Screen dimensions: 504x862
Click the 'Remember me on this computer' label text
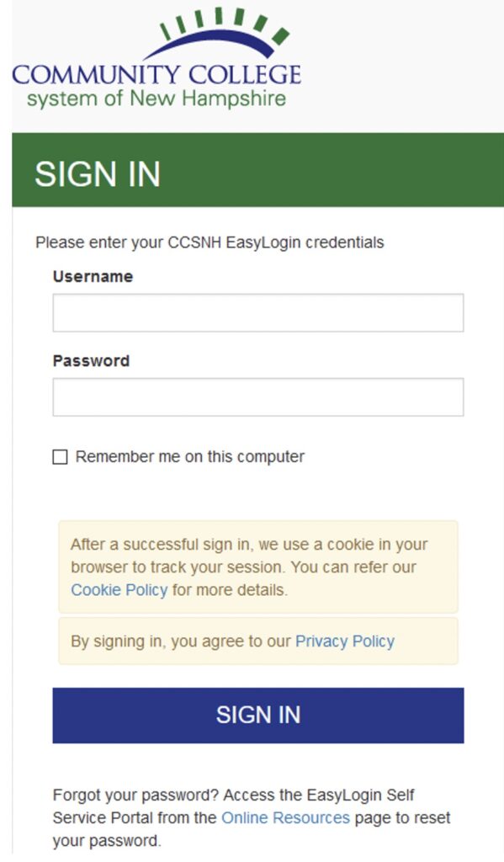click(189, 457)
